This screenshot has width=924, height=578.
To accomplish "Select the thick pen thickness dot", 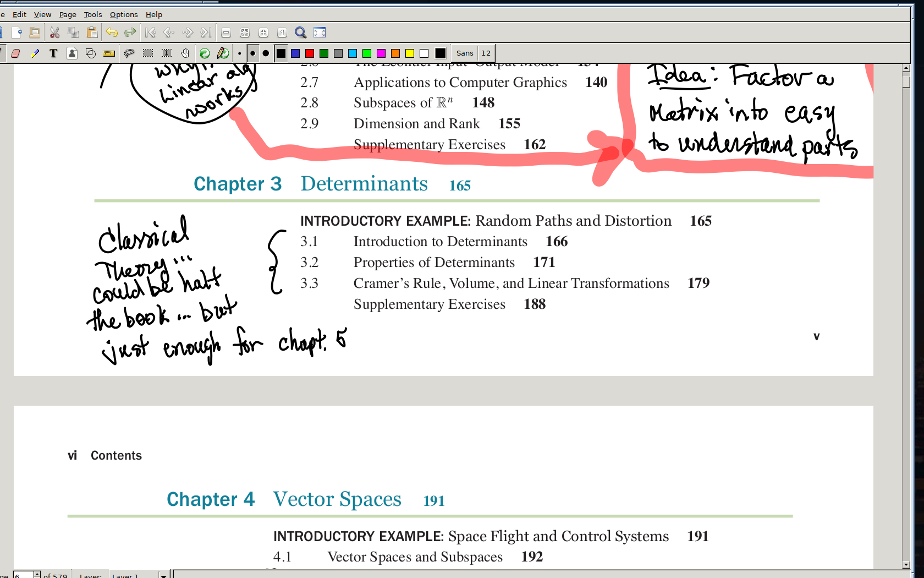I will (266, 53).
